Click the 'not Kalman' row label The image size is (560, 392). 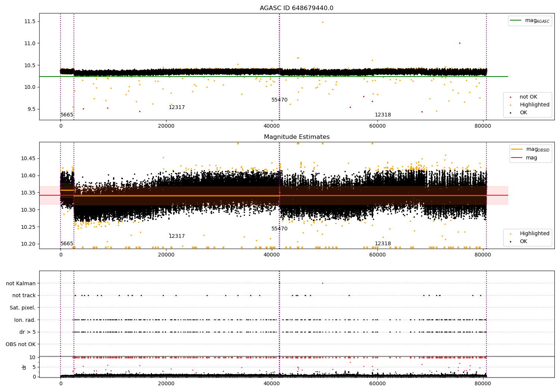[x=21, y=283]
